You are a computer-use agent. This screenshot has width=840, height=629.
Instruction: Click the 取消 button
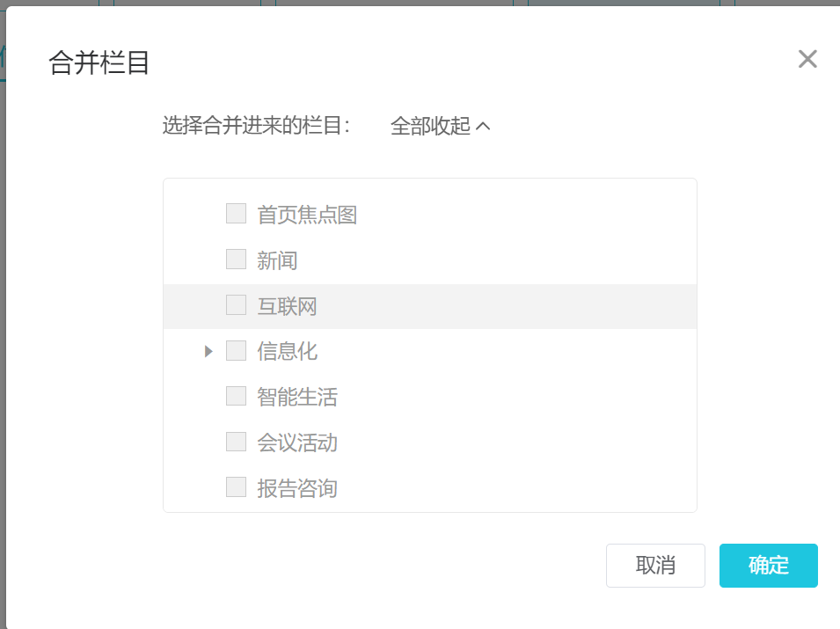pyautogui.click(x=655, y=566)
